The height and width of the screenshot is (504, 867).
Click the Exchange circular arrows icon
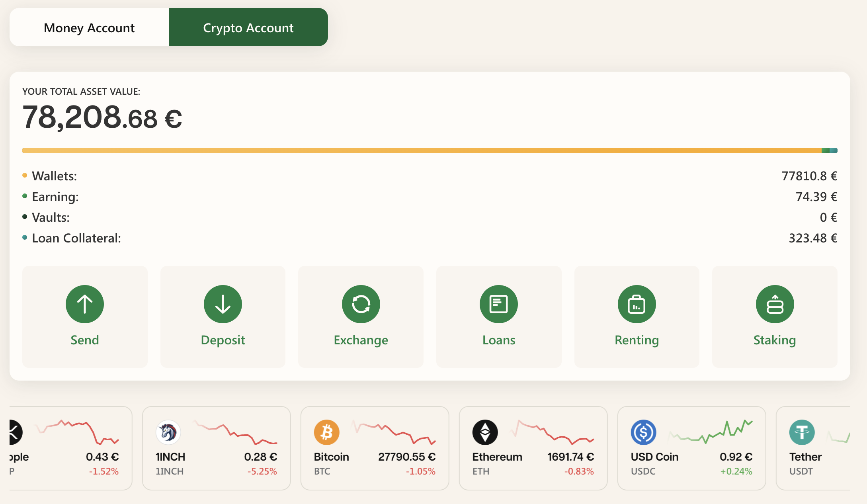point(361,304)
